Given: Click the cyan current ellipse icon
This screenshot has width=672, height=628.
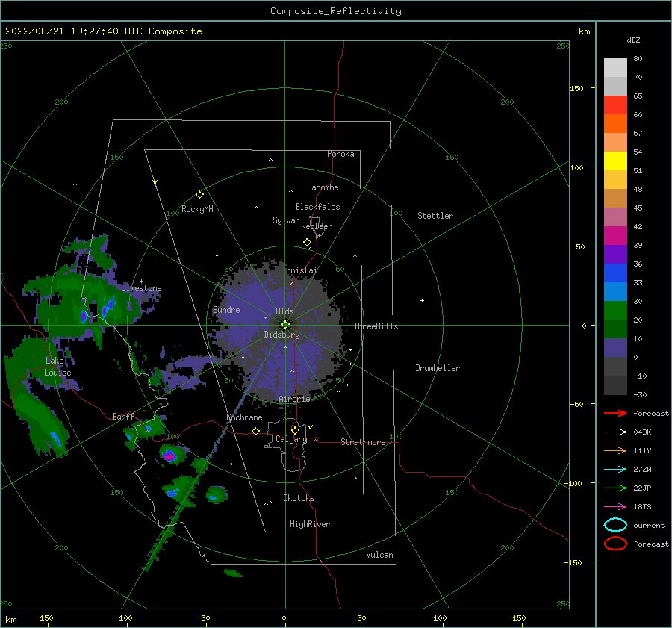Looking at the screenshot, I should (615, 525).
